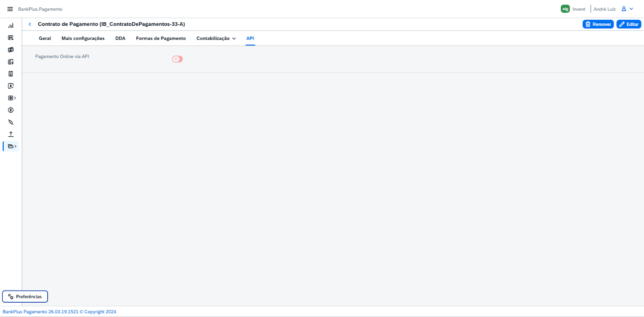Expand the user account chevron menu
644x317 pixels.
pos(631,9)
